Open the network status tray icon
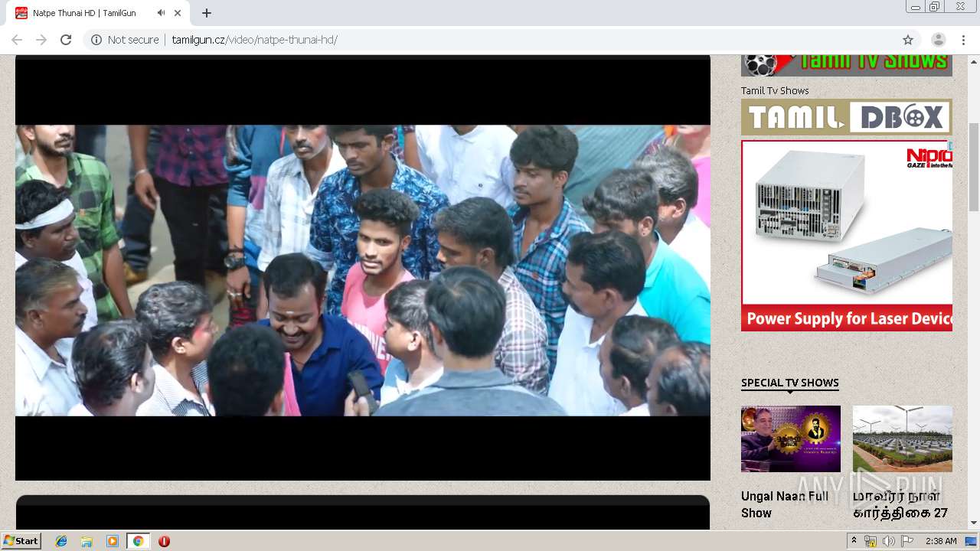 871,541
